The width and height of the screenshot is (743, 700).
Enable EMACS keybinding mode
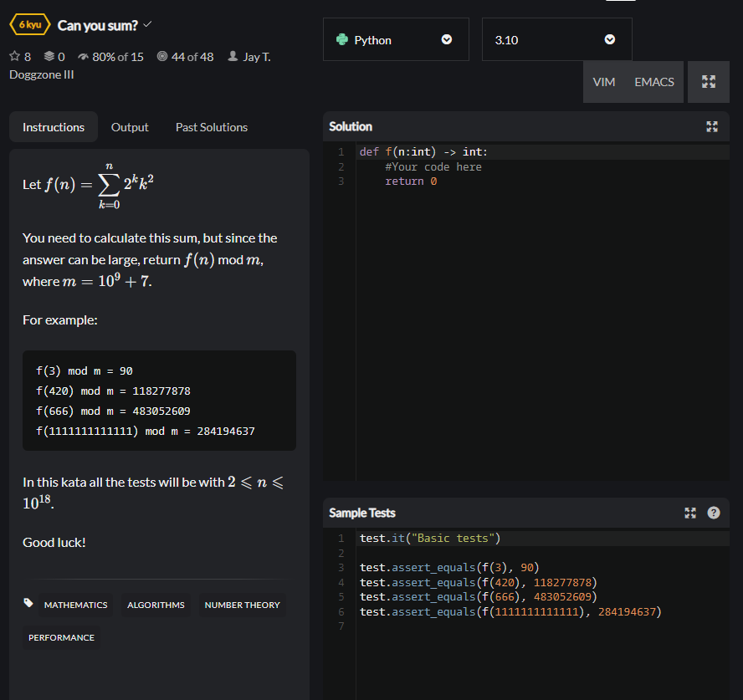(654, 82)
